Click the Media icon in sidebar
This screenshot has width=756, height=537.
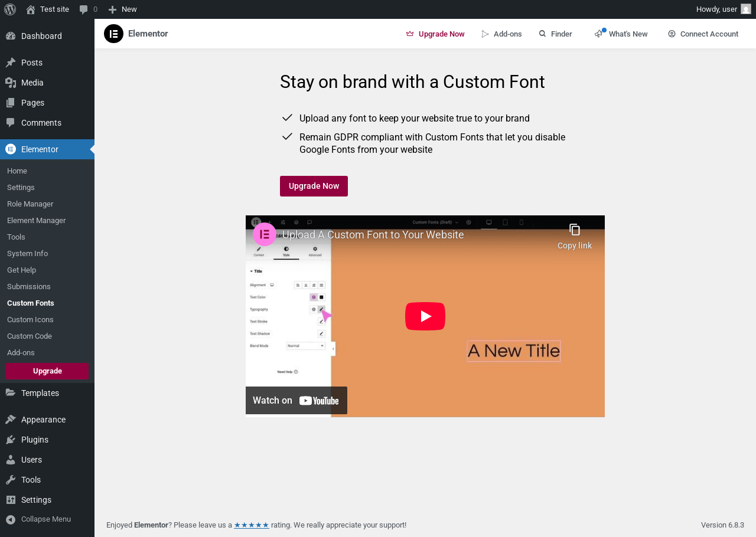tap(11, 83)
